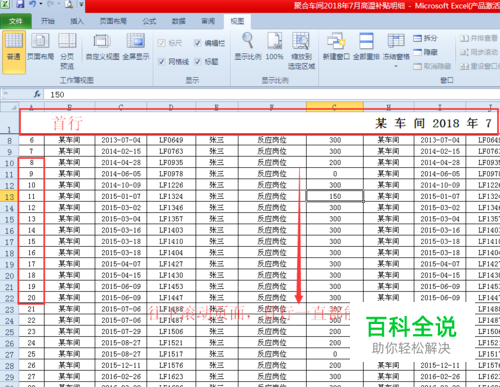Open Custom Views (自定义视图)
The width and height of the screenshot is (500, 387).
[102, 47]
